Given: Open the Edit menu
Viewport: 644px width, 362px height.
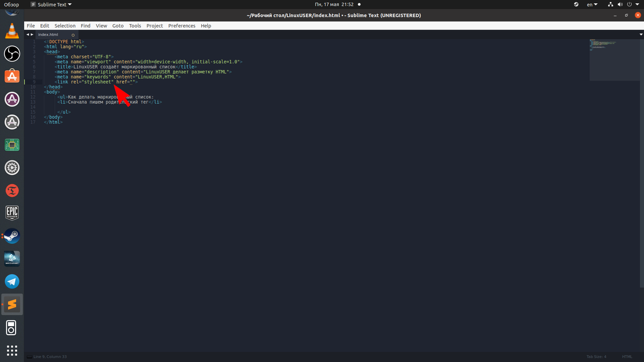Looking at the screenshot, I should coord(45,26).
